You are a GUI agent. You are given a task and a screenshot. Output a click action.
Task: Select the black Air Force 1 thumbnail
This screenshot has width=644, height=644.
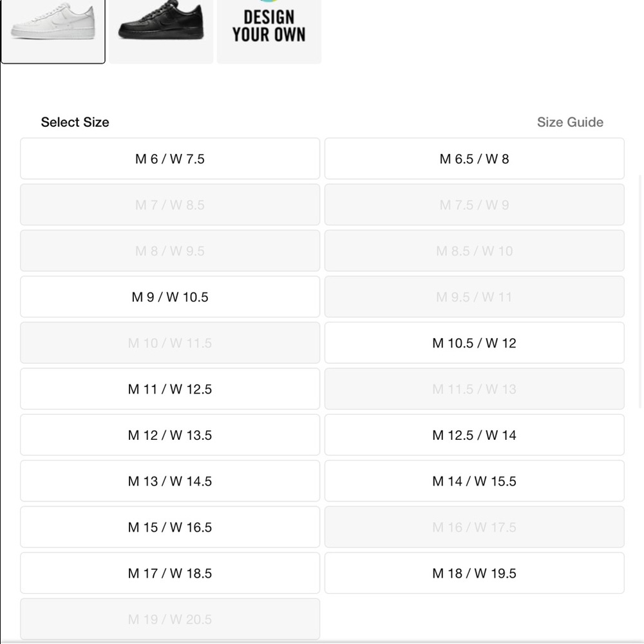[160, 29]
